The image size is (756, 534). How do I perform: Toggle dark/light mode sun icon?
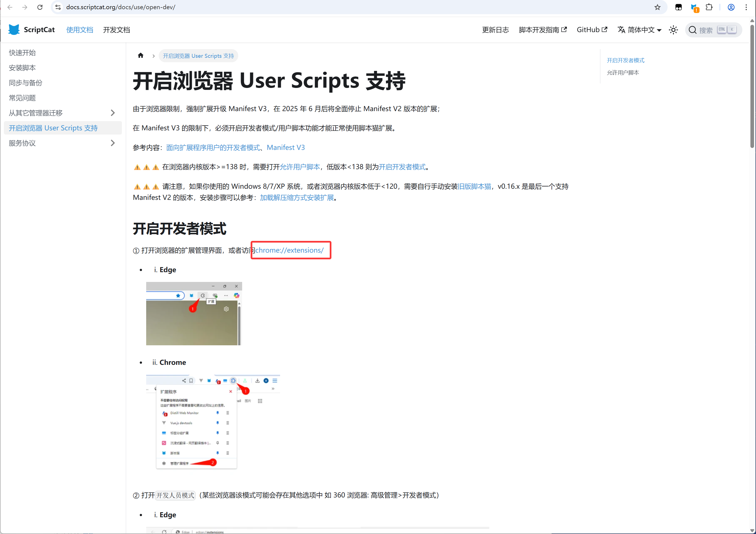[673, 30]
